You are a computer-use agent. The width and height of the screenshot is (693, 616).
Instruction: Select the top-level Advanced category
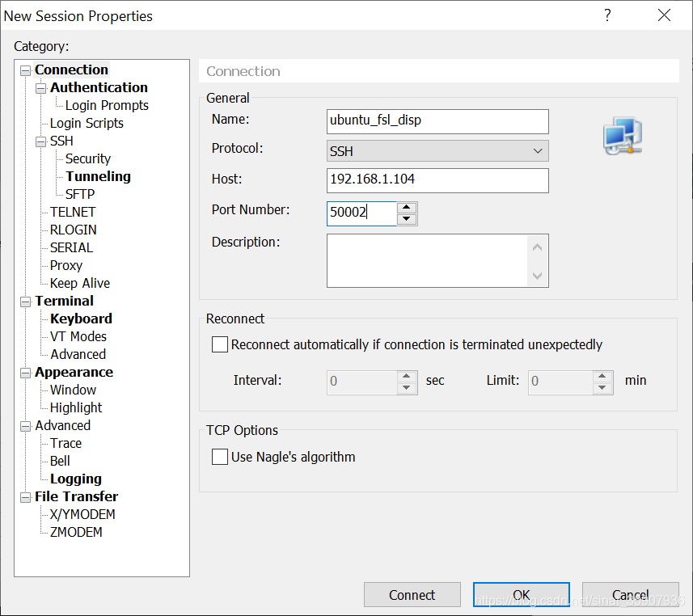coord(63,425)
